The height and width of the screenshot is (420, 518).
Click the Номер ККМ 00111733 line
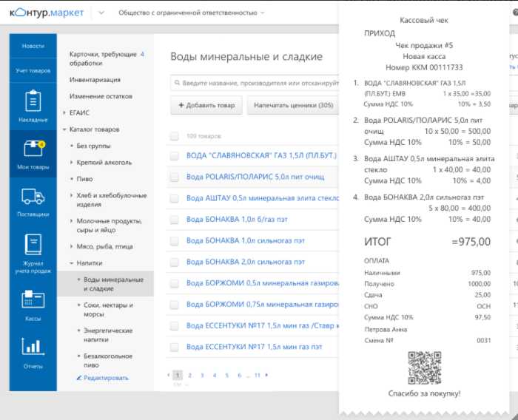click(424, 67)
